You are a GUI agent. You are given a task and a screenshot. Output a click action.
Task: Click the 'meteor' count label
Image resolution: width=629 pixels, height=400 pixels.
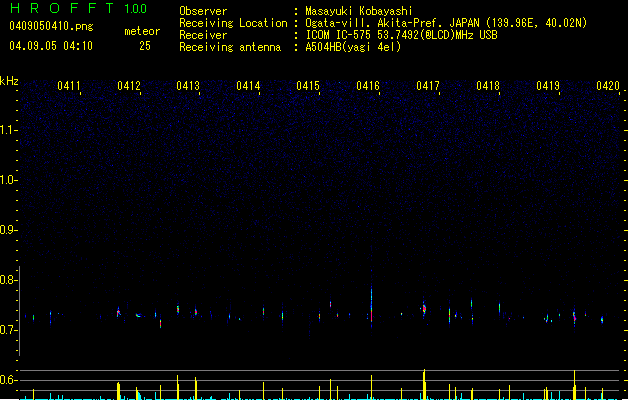coord(142,31)
